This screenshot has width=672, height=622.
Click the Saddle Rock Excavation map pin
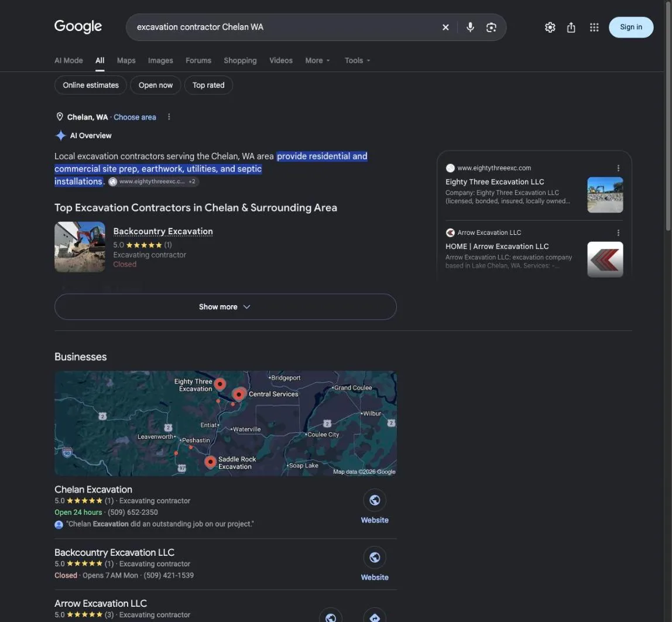210,462
